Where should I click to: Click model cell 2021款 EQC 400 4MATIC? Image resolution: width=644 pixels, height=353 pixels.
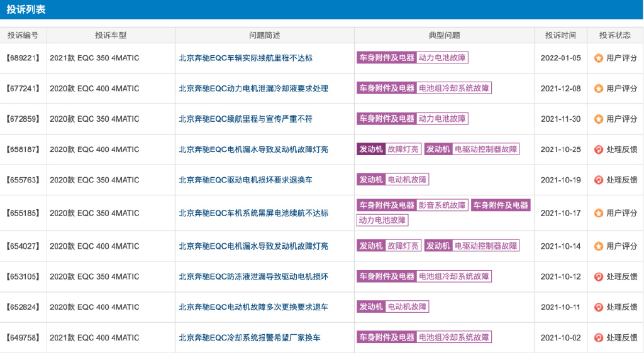pos(94,338)
